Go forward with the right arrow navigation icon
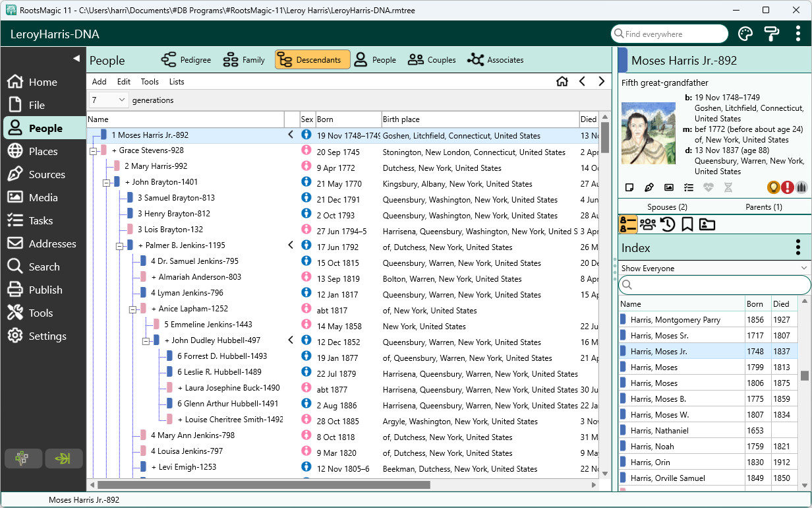The height and width of the screenshot is (508, 812). coord(601,81)
